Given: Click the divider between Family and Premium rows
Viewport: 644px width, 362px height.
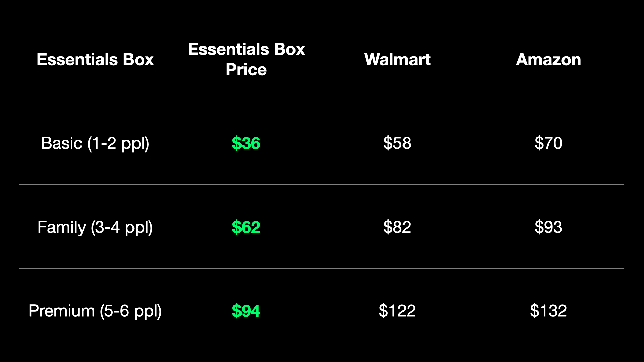Looking at the screenshot, I should [x=322, y=268].
